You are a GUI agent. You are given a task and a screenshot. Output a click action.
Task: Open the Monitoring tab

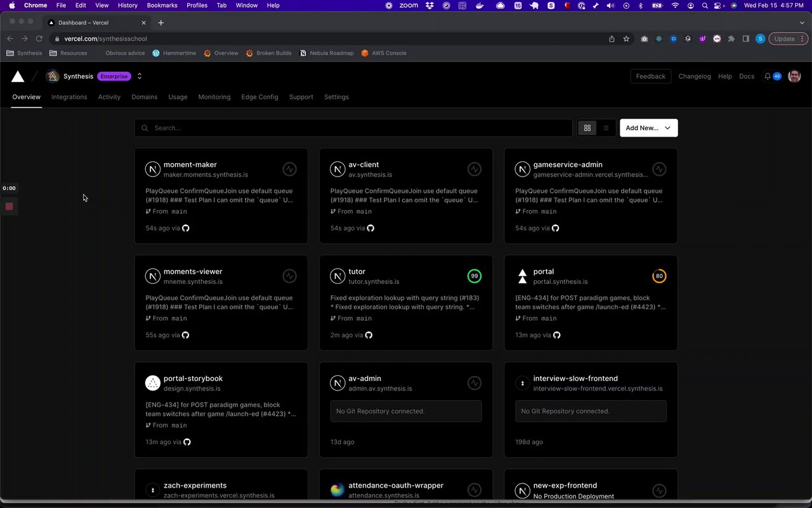click(x=214, y=97)
